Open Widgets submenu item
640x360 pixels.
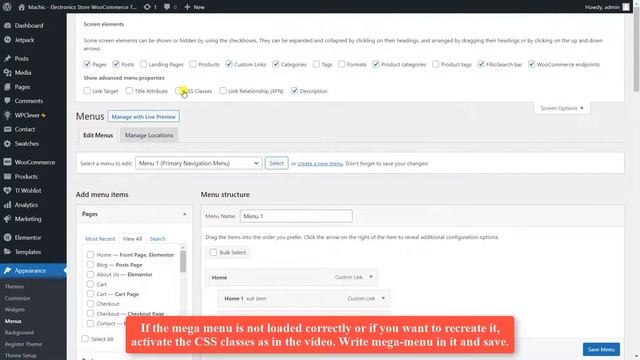pos(15,309)
